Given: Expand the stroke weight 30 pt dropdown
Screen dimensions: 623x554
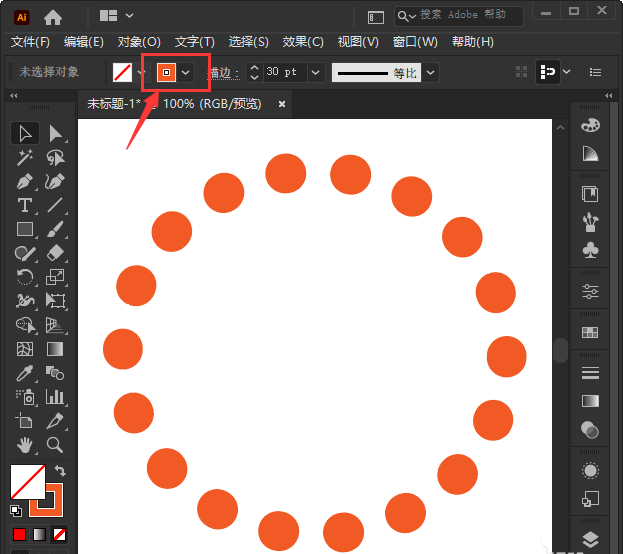Looking at the screenshot, I should coord(316,72).
